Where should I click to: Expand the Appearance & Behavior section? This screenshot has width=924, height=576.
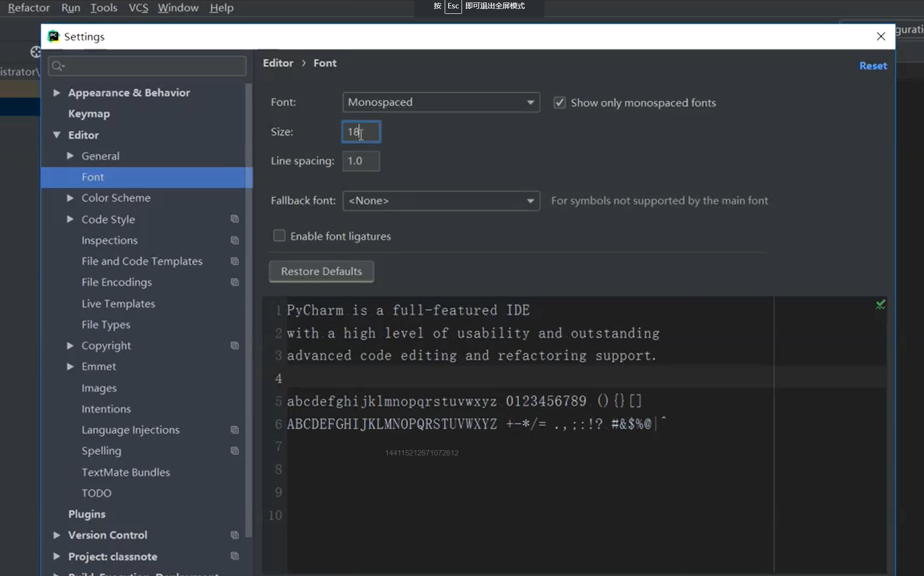coord(57,92)
